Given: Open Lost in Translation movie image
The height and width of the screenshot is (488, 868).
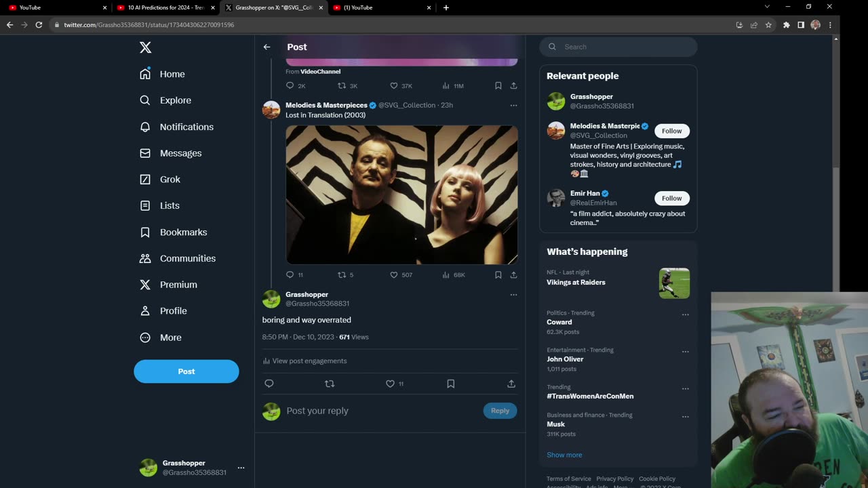Looking at the screenshot, I should pos(401,195).
